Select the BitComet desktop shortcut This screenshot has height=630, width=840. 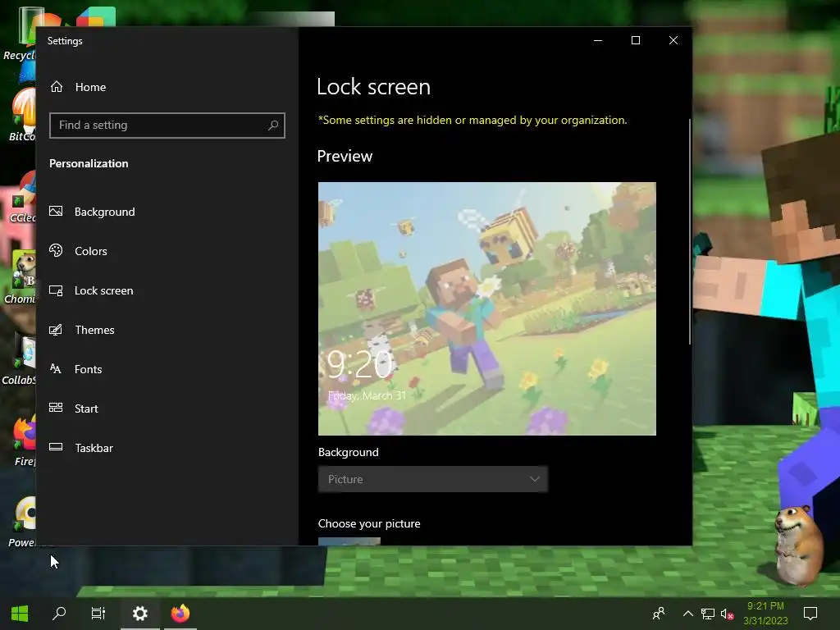click(22, 115)
